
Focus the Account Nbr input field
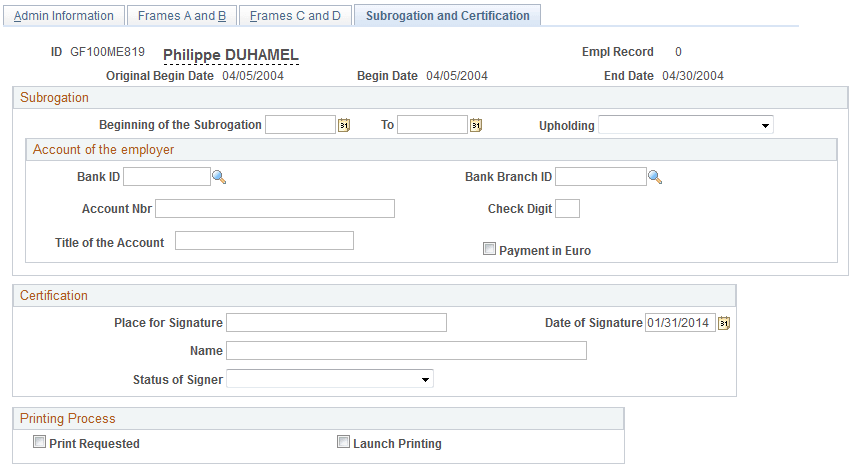point(275,208)
